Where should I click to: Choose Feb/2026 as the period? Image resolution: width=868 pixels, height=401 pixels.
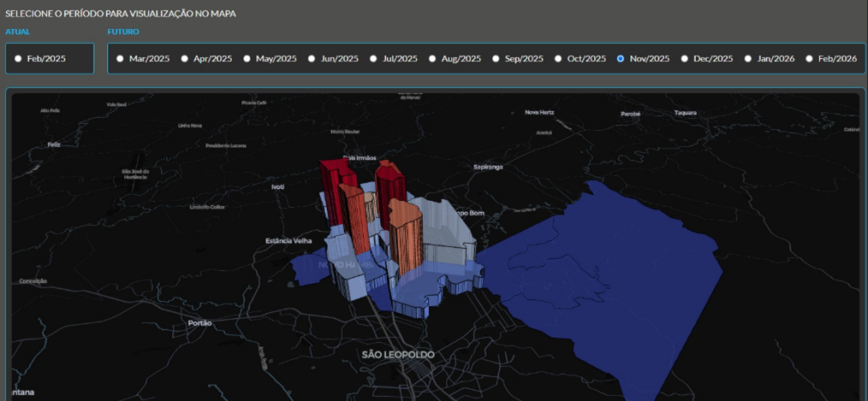coord(810,59)
